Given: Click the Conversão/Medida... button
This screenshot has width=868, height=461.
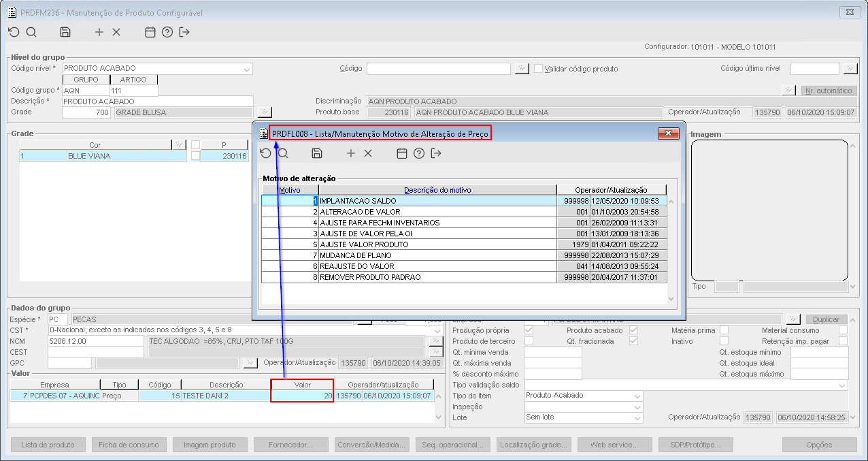Looking at the screenshot, I should (x=371, y=445).
